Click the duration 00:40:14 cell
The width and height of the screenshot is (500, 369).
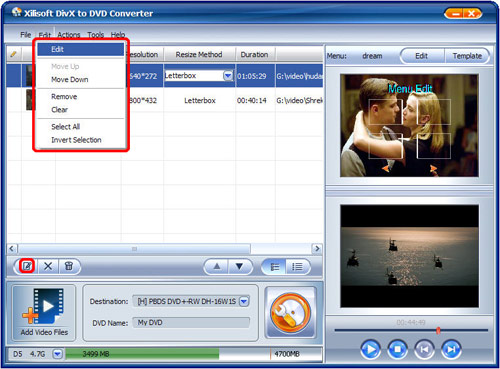coord(255,100)
